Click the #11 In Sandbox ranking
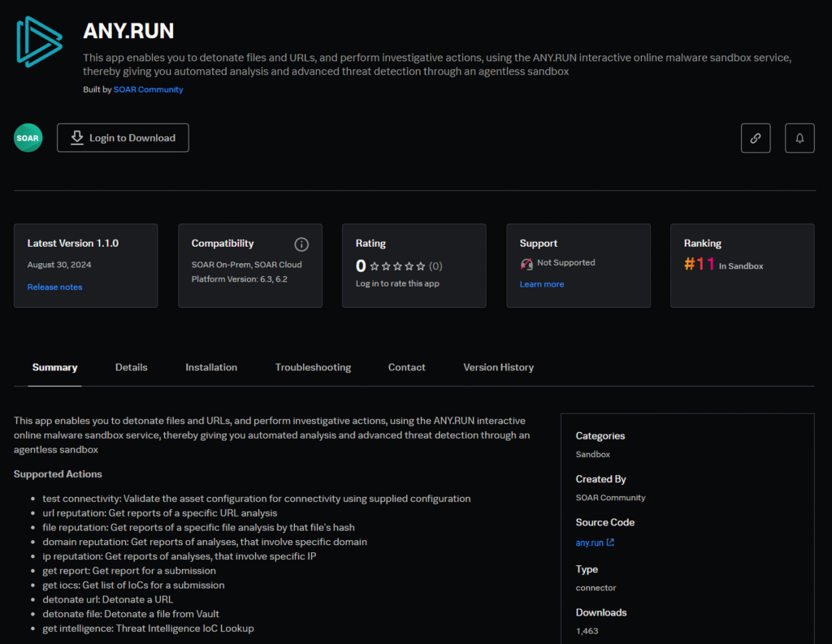The height and width of the screenshot is (644, 832). (x=723, y=265)
